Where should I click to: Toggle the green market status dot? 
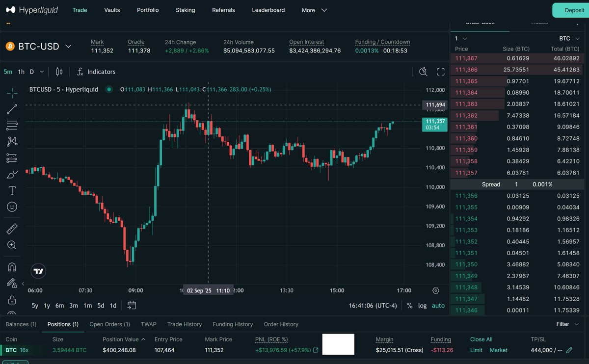click(x=109, y=89)
